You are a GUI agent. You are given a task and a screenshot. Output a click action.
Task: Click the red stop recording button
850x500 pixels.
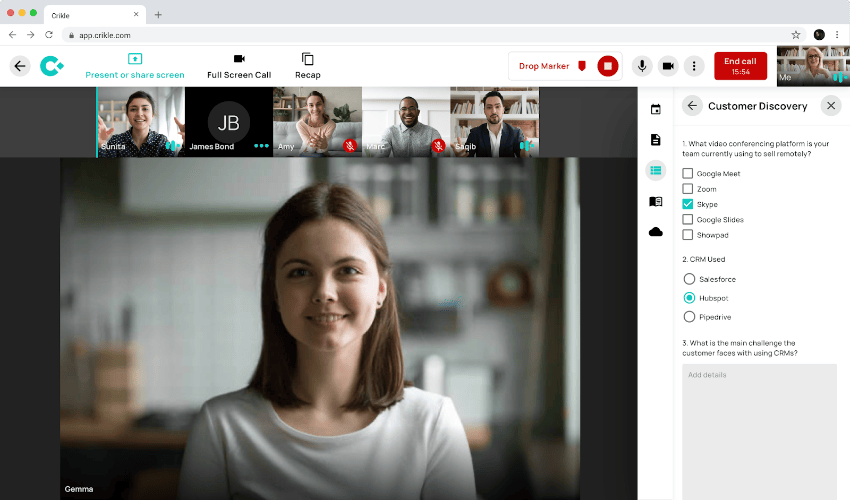pos(607,66)
